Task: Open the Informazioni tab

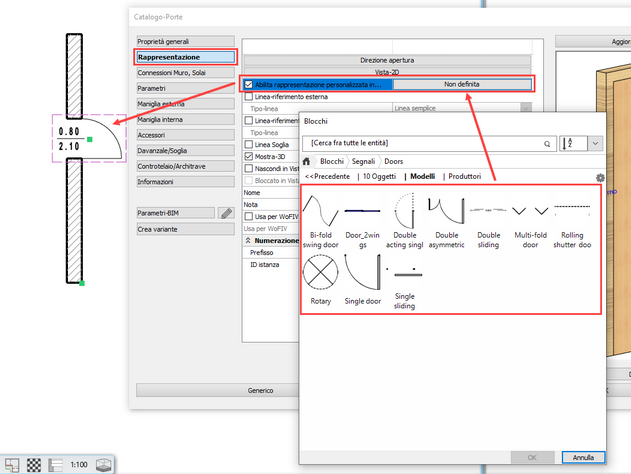Action: pyautogui.click(x=186, y=182)
